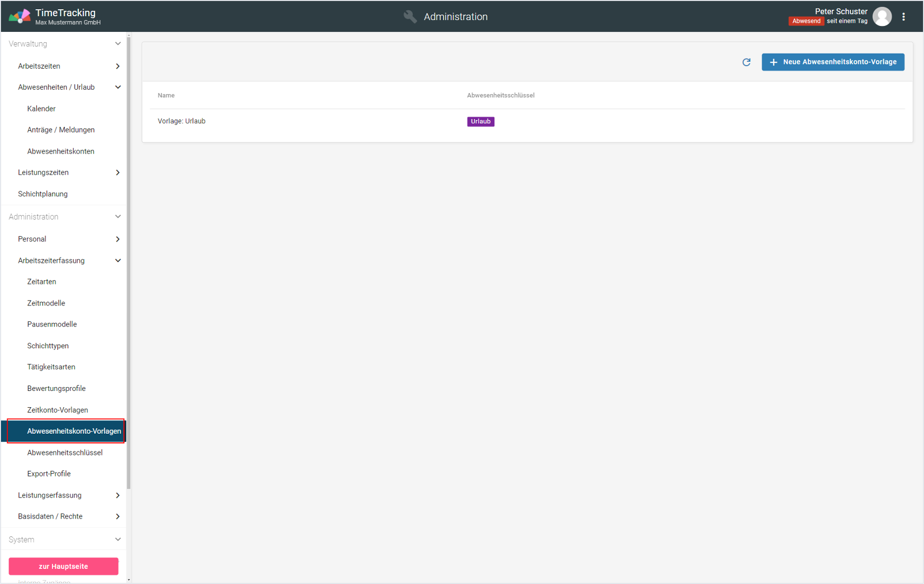
Task: Click the red Abwesend status badge
Action: click(x=806, y=21)
